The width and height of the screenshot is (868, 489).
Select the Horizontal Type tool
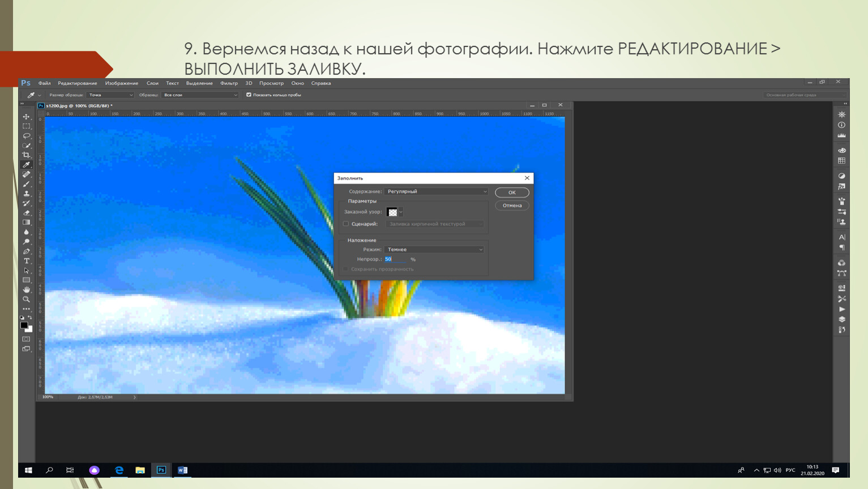coord(26,261)
